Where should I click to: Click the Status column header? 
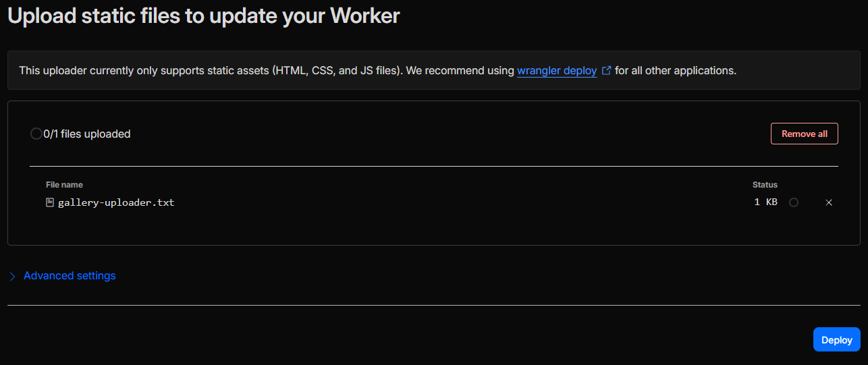click(x=765, y=185)
